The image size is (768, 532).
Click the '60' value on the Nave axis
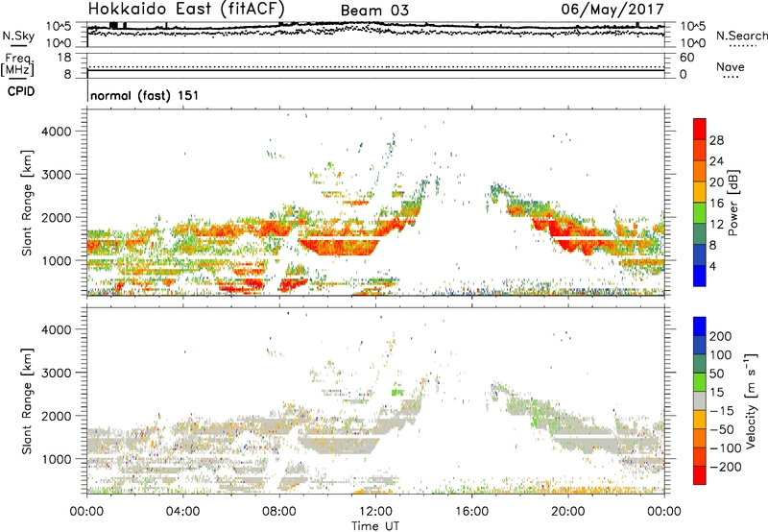pyautogui.click(x=686, y=58)
